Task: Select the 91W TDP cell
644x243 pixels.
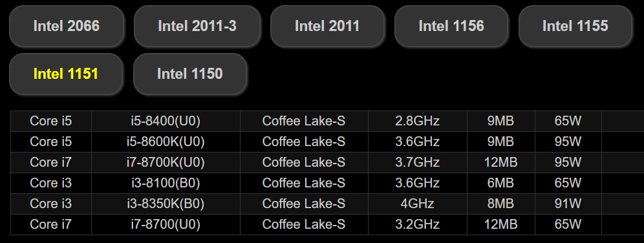Action: [x=568, y=204]
